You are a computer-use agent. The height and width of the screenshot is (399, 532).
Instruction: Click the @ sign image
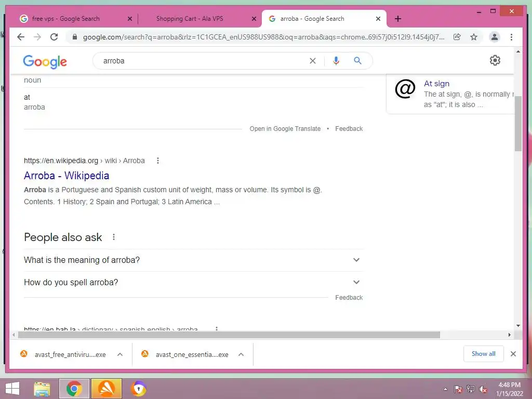pyautogui.click(x=405, y=89)
